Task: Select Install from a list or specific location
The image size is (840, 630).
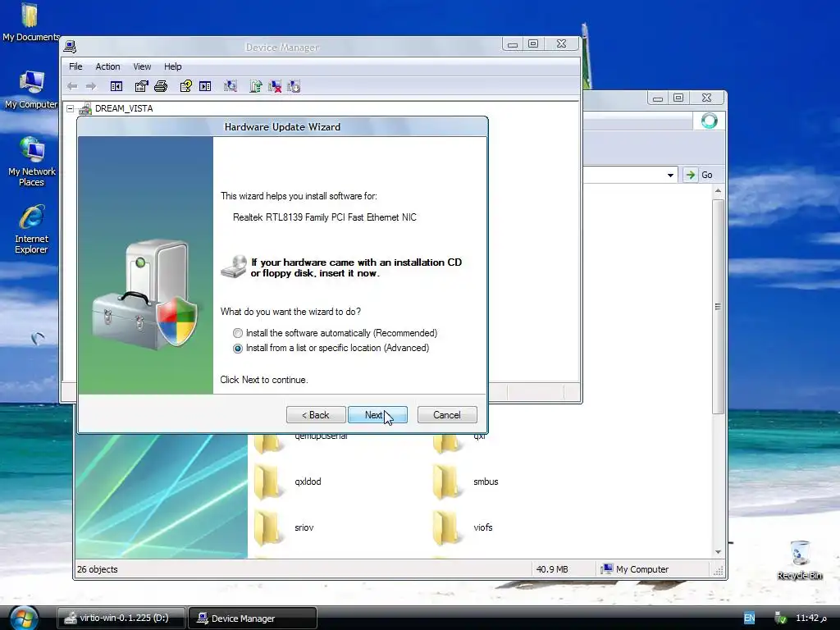Action: [x=331, y=348]
